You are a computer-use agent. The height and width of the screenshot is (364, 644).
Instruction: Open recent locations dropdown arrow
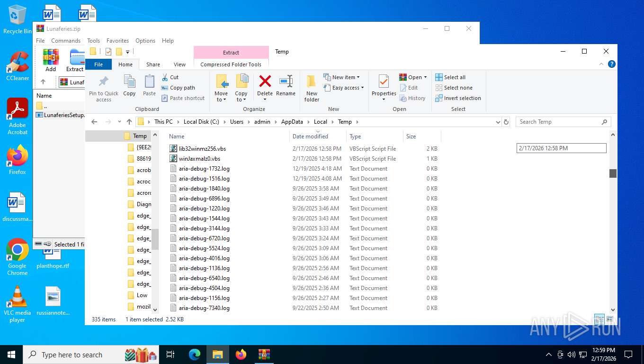point(119,122)
